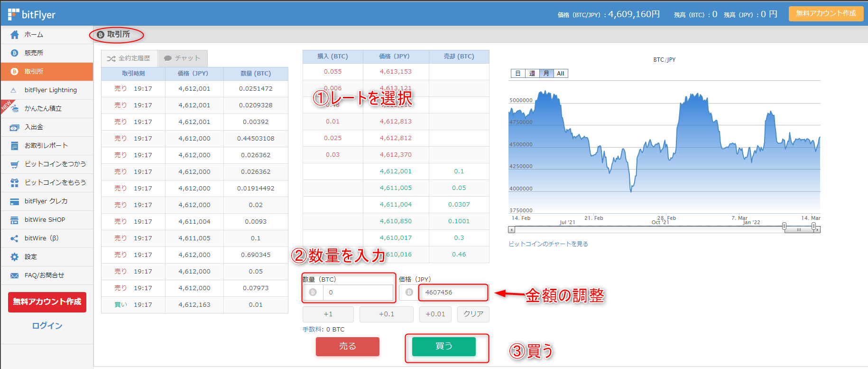
Task: Click the 販売所 bitcoin icon in sidebar
Action: pyautogui.click(x=15, y=53)
